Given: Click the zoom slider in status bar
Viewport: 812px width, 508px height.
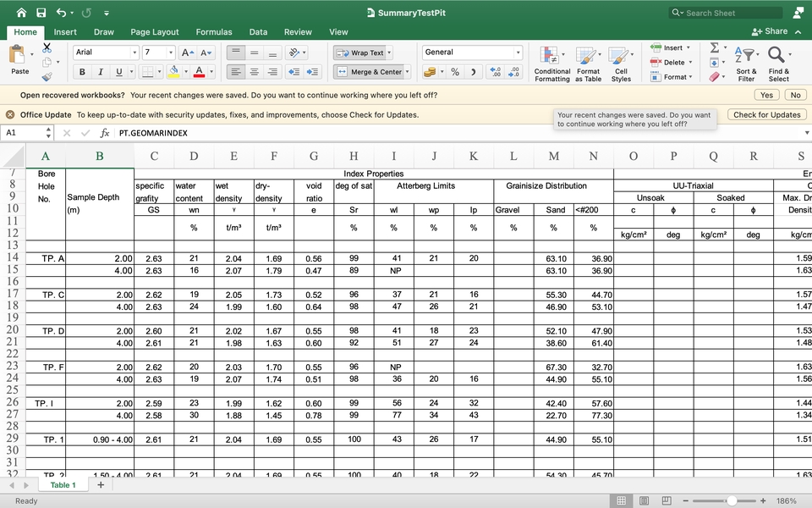Looking at the screenshot, I should tap(730, 501).
